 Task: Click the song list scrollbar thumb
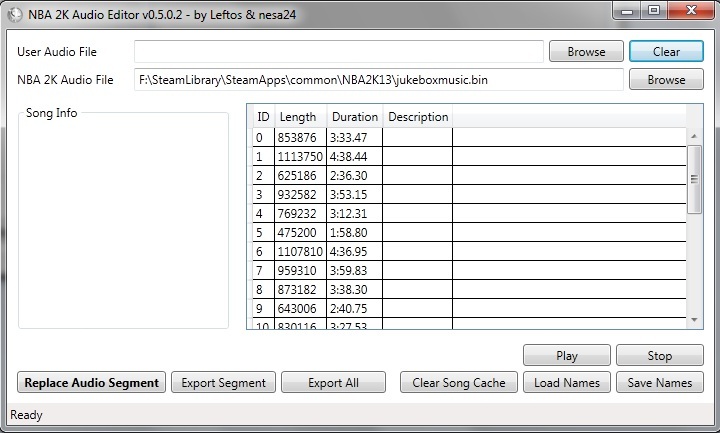694,179
